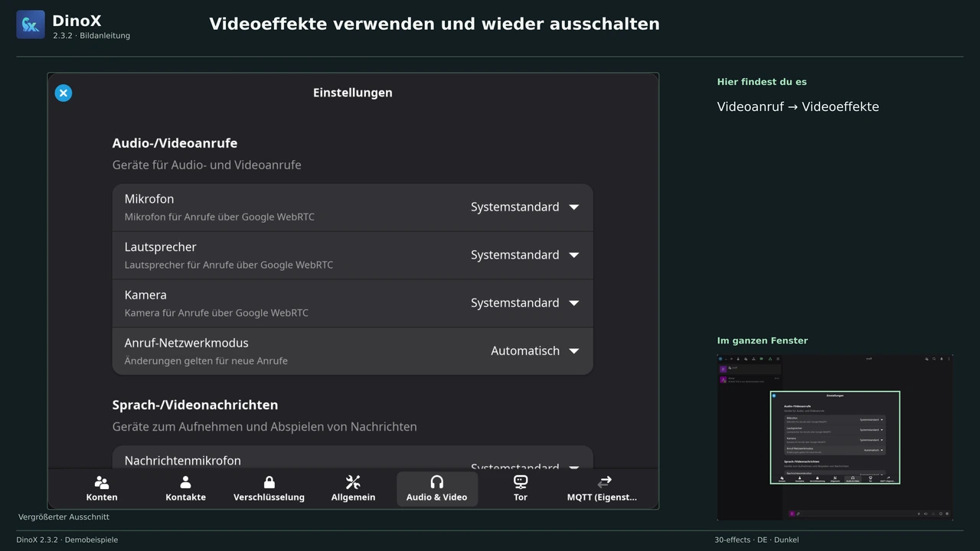The image size is (980, 551).
Task: Click the footer text '30-effects · DE · Dunkel'
Action: click(x=756, y=540)
